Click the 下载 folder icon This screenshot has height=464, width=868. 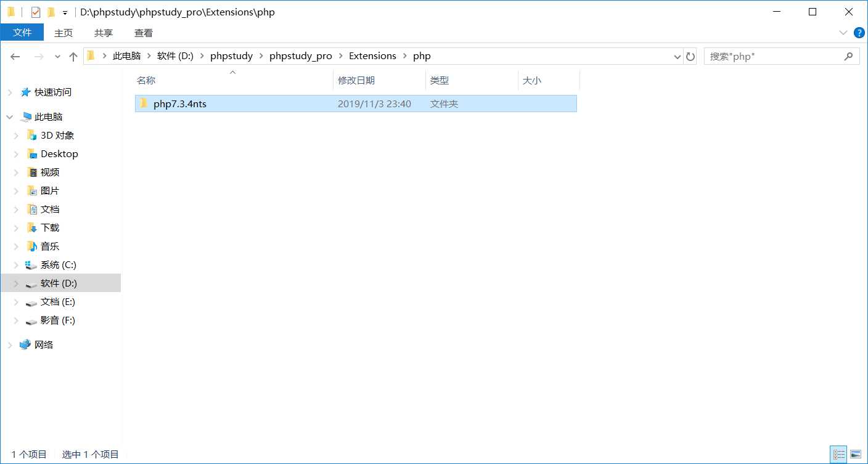[32, 227]
